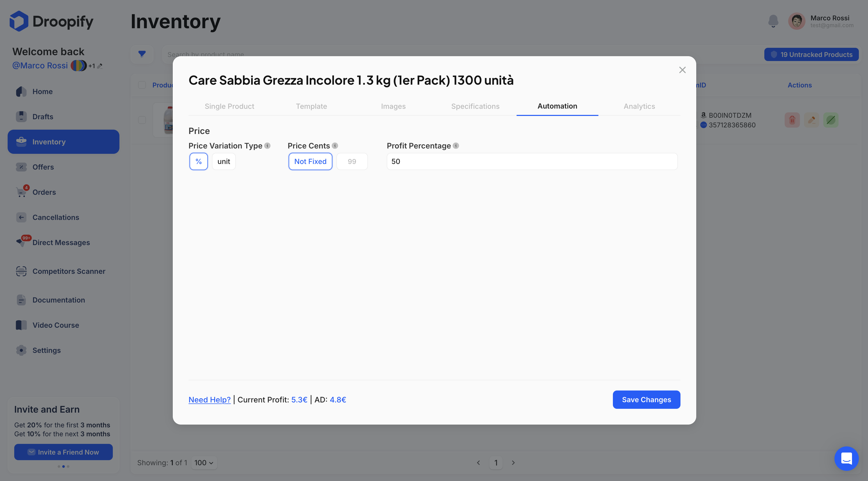This screenshot has width=868, height=481.
Task: Click the Actions column header
Action: coord(800,85)
